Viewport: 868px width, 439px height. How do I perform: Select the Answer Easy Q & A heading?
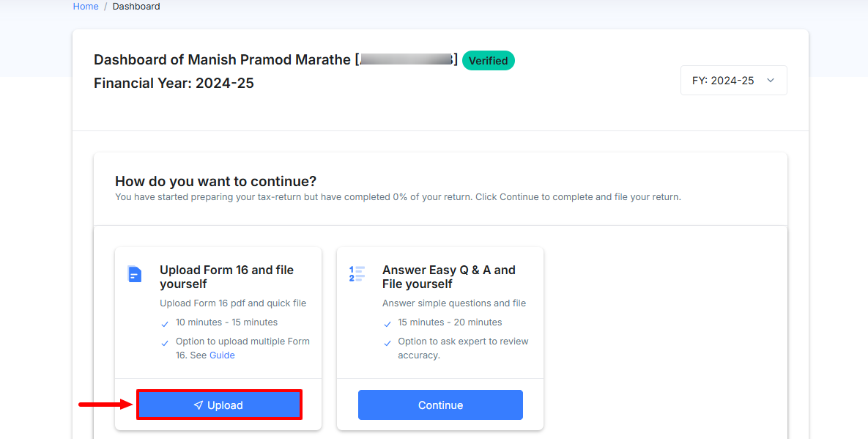[x=449, y=277]
